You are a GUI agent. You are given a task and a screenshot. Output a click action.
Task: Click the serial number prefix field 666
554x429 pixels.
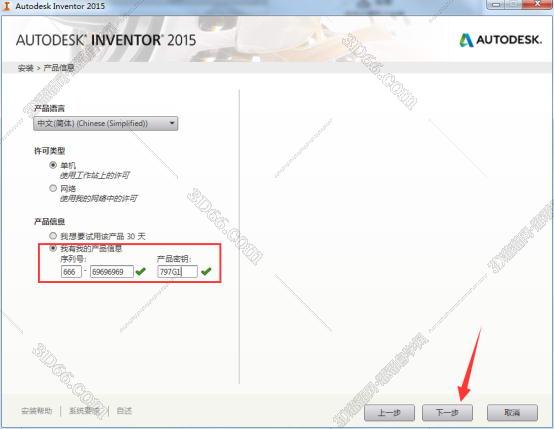tap(71, 272)
